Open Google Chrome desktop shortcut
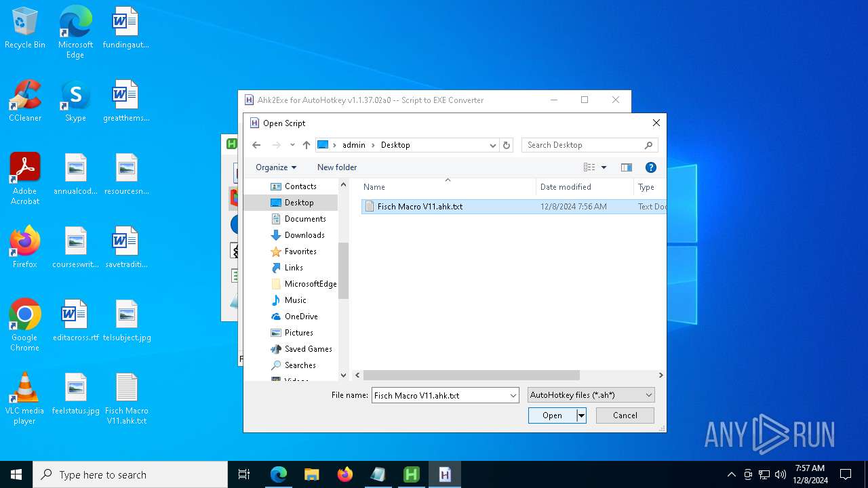868x488 pixels. [25, 325]
